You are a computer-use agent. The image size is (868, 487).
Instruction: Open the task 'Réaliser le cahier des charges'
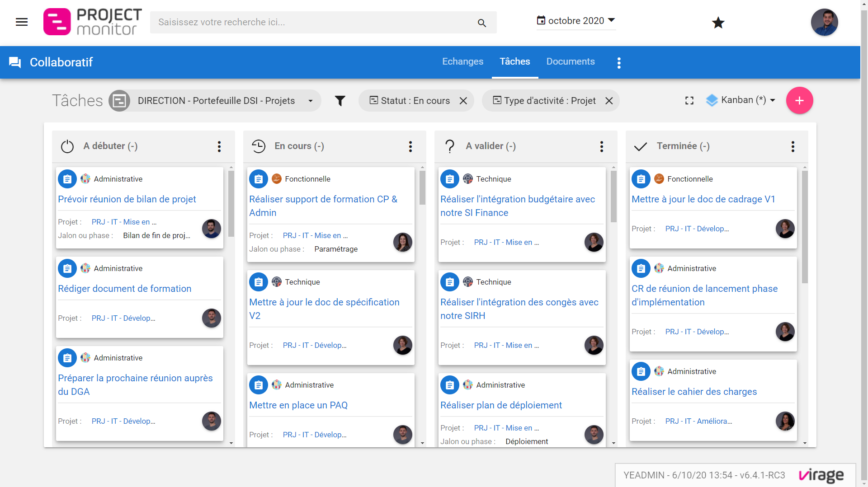[x=694, y=392]
